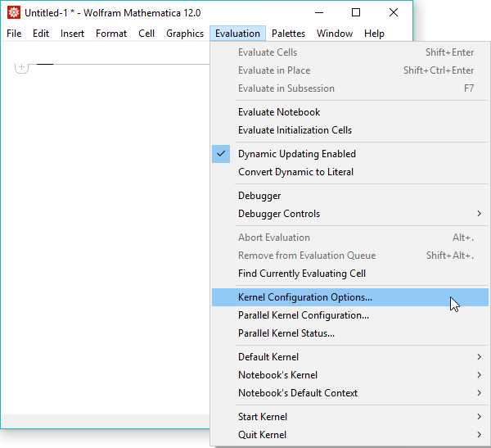Click the Mathematica app icon in title bar
The image size is (491, 448).
click(x=14, y=13)
